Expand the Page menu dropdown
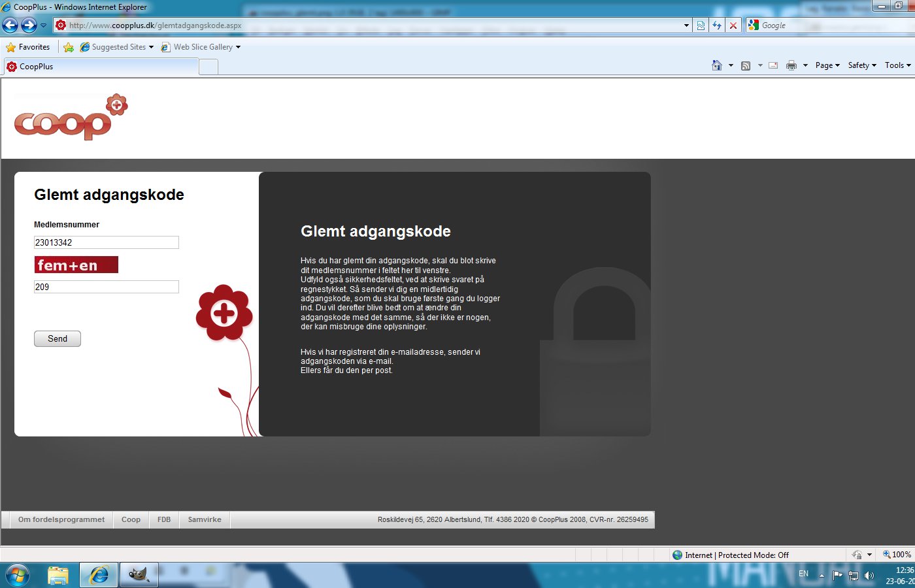Image resolution: width=915 pixels, height=588 pixels. coord(827,65)
